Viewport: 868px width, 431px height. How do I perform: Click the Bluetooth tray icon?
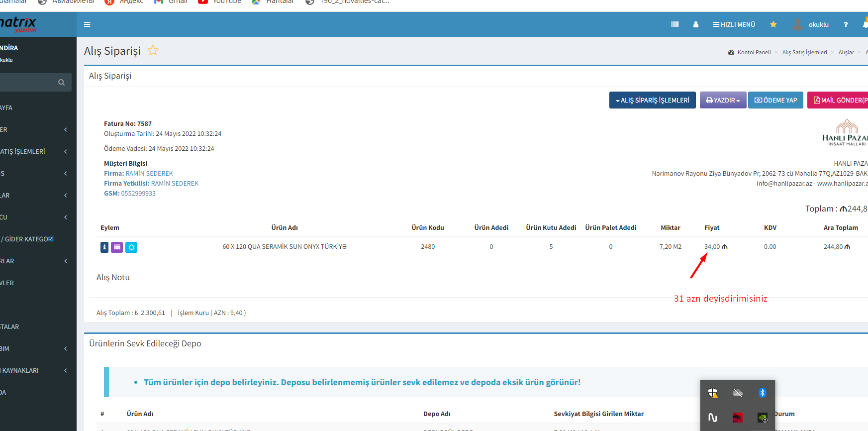(x=762, y=393)
